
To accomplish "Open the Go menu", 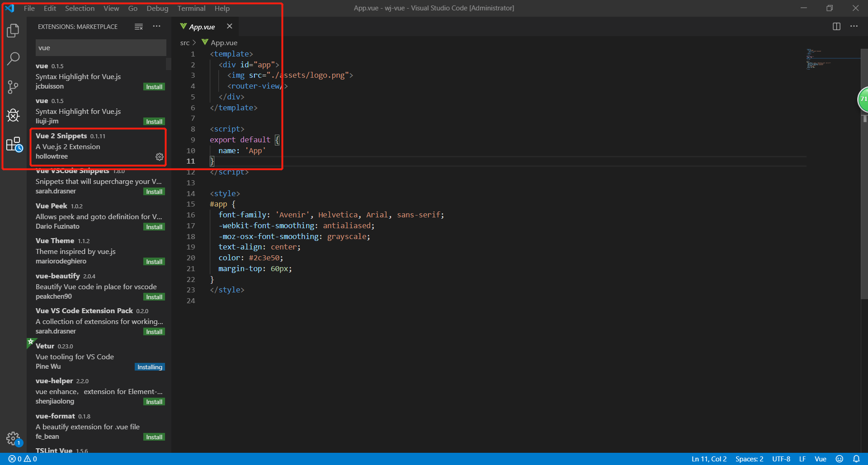I will (132, 8).
